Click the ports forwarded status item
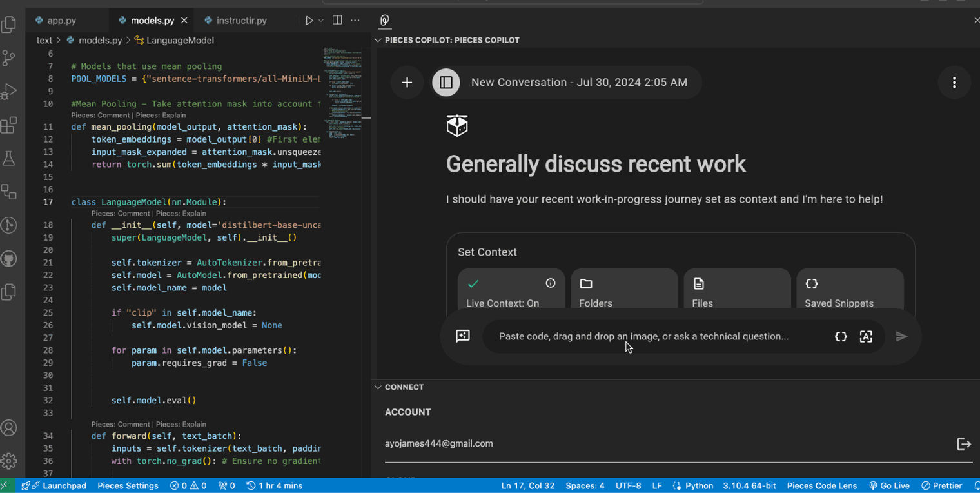Viewport: 980px width, 493px height. [x=227, y=486]
